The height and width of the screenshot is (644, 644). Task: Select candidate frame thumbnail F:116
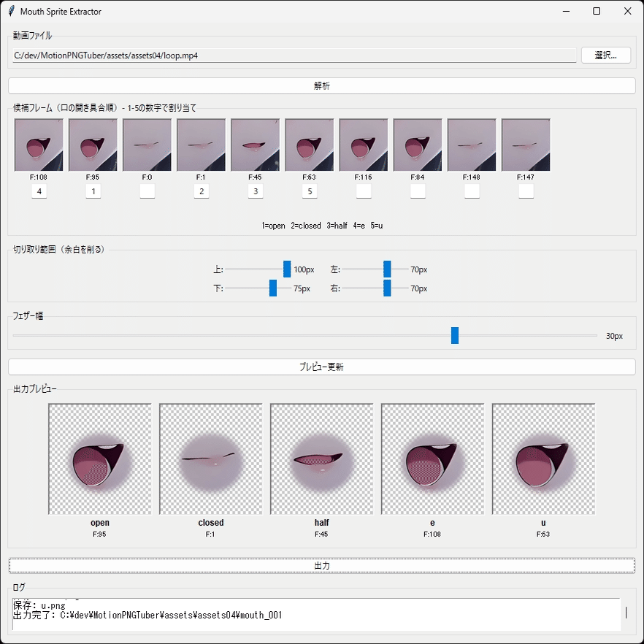tap(364, 145)
